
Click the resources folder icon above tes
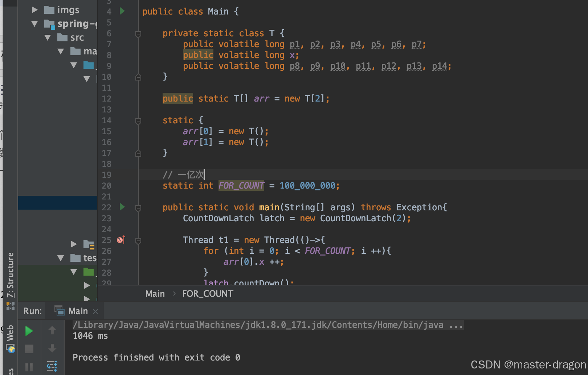coord(89,244)
